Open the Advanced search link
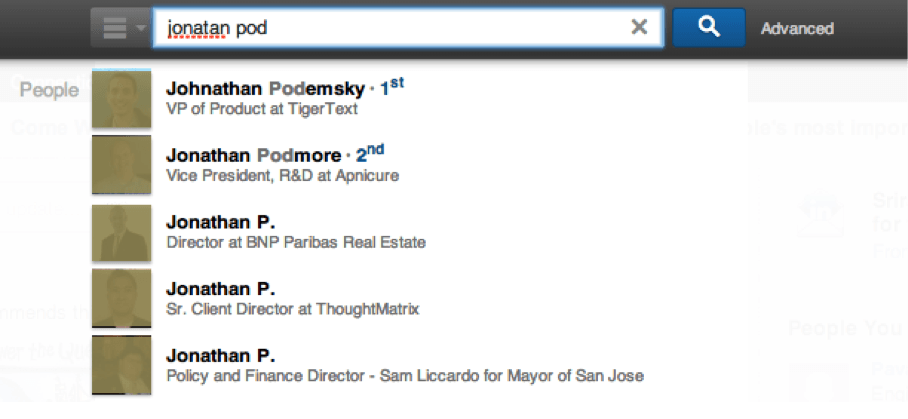908x419 pixels. [x=797, y=28]
